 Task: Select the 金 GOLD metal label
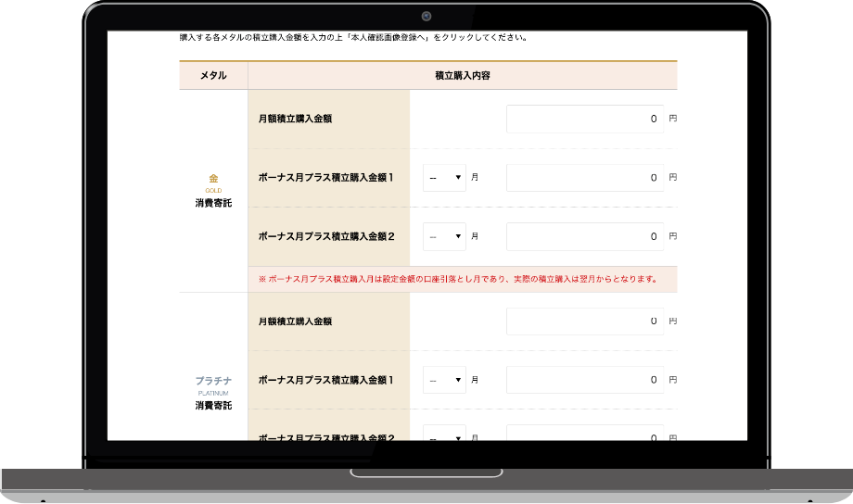[x=213, y=178]
